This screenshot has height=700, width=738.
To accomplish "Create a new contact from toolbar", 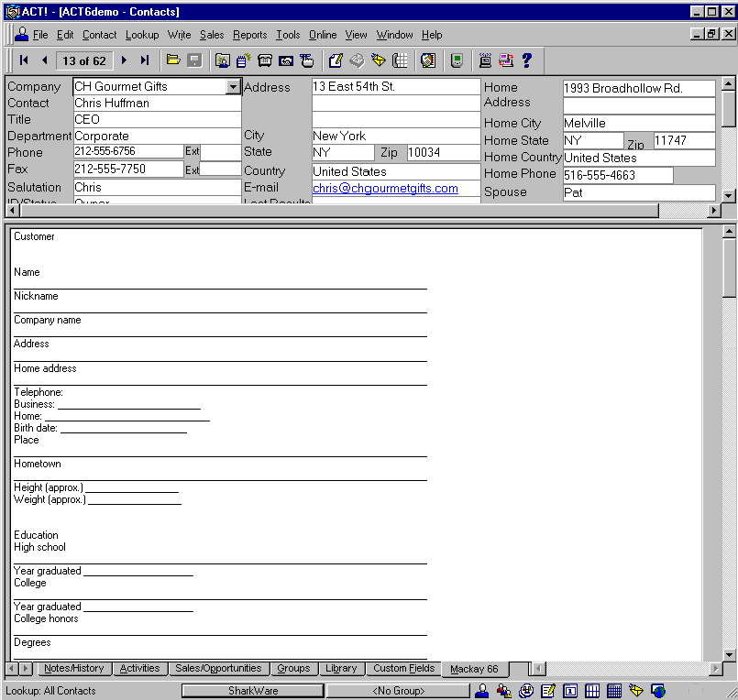I will point(223,60).
